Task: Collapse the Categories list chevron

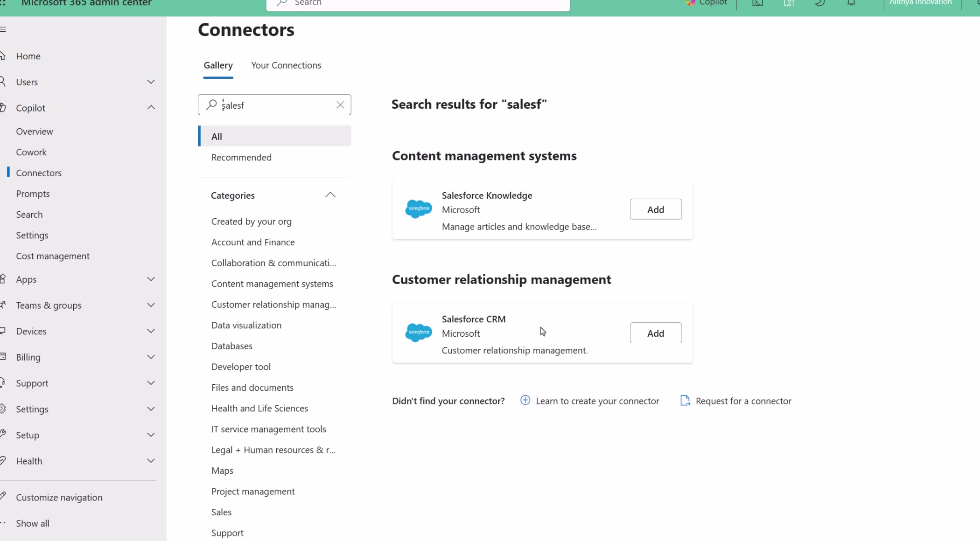Action: point(330,195)
